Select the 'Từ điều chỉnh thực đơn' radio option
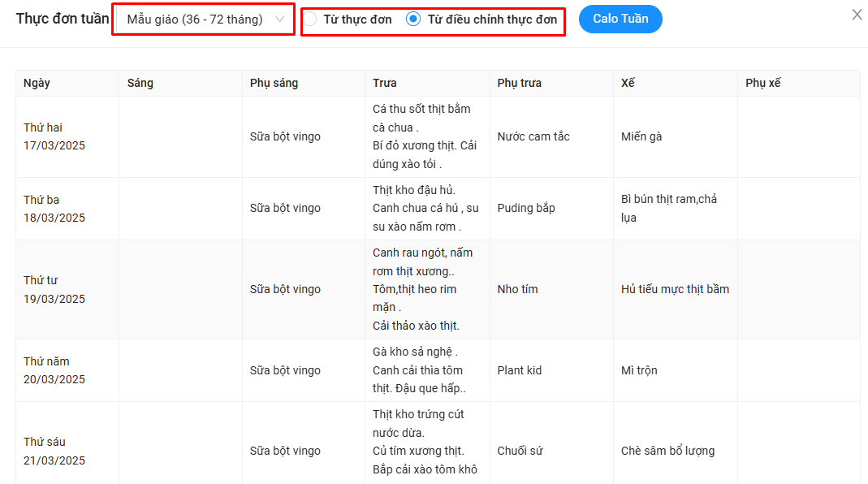868x484 pixels. click(x=413, y=19)
